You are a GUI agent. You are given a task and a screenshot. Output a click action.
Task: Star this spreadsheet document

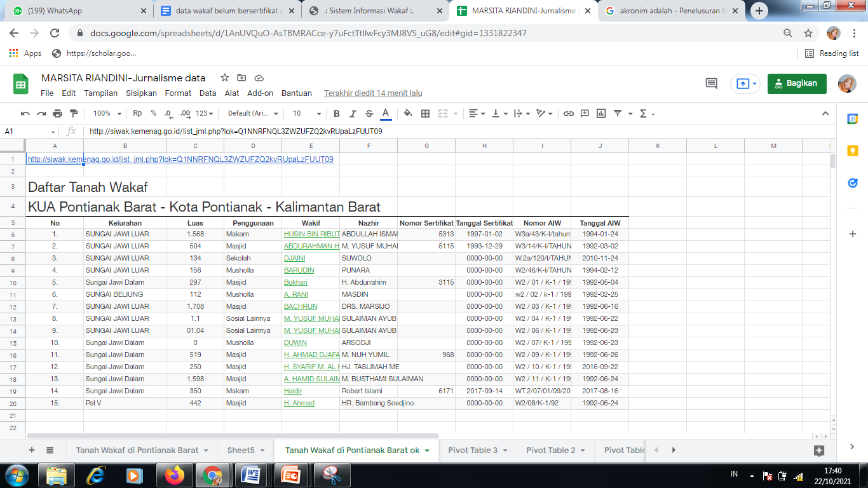click(224, 78)
